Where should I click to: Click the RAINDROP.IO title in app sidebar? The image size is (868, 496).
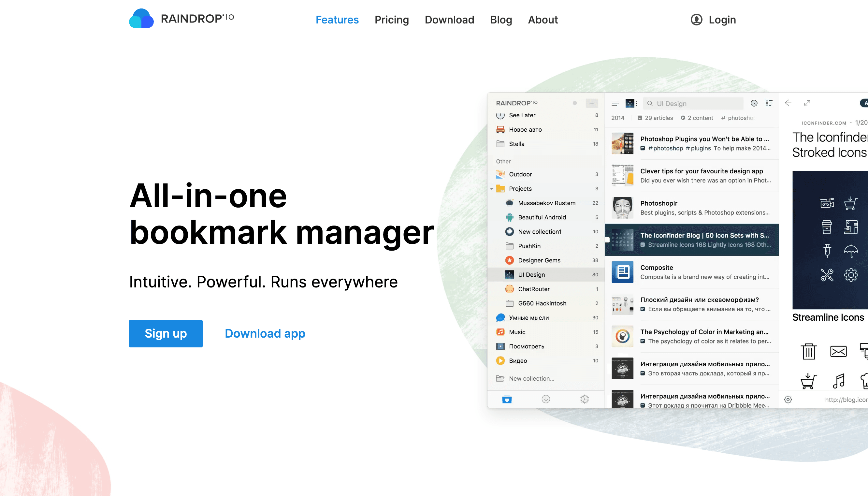coord(516,103)
